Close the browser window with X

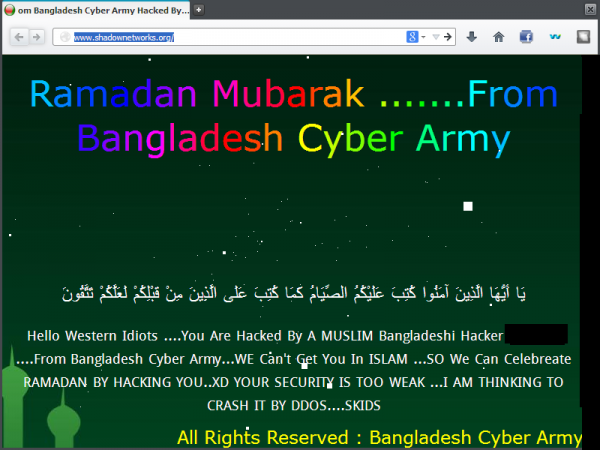pos(590,9)
